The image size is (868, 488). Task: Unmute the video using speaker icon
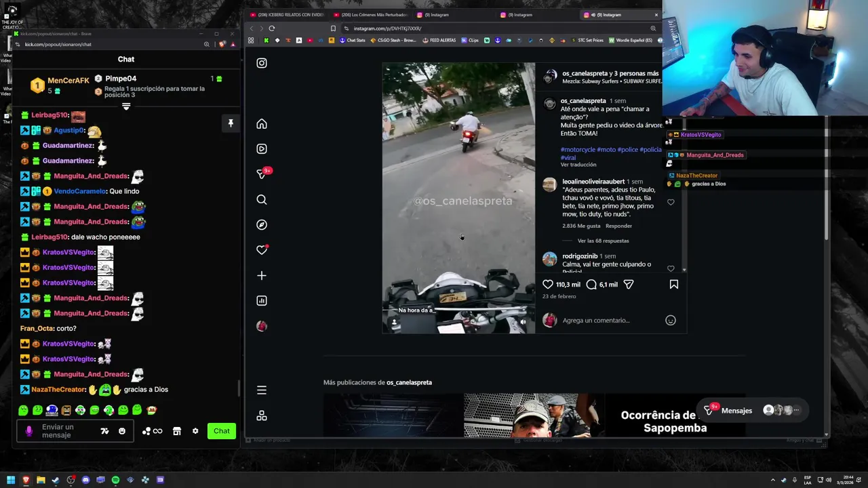[523, 323]
